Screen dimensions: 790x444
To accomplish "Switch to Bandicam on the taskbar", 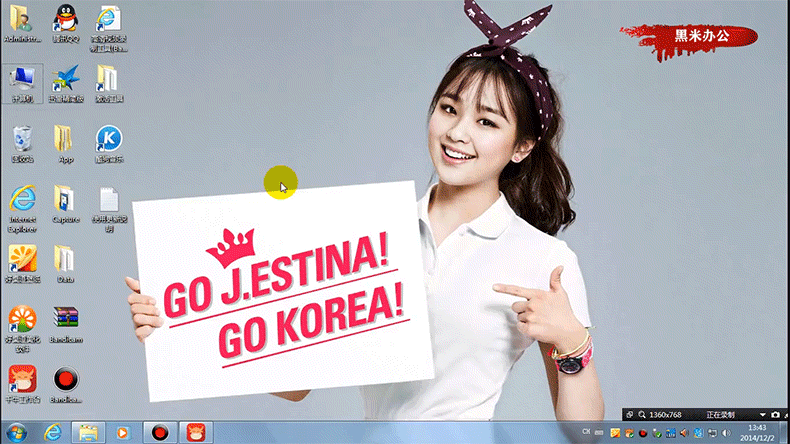I will pos(160,433).
